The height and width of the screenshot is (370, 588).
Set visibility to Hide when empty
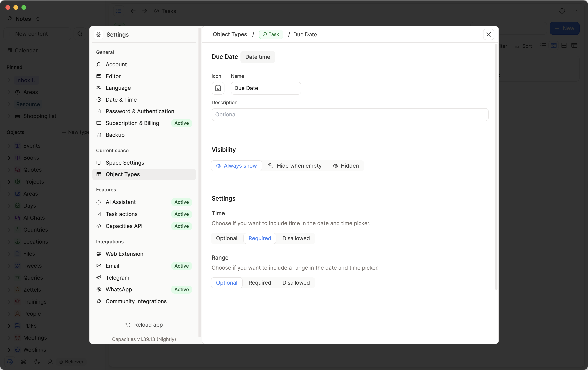[295, 166]
